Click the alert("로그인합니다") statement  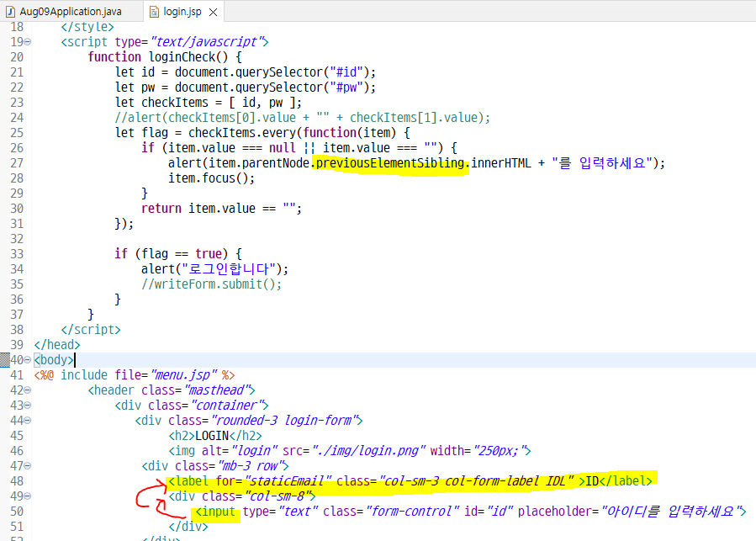coord(214,268)
